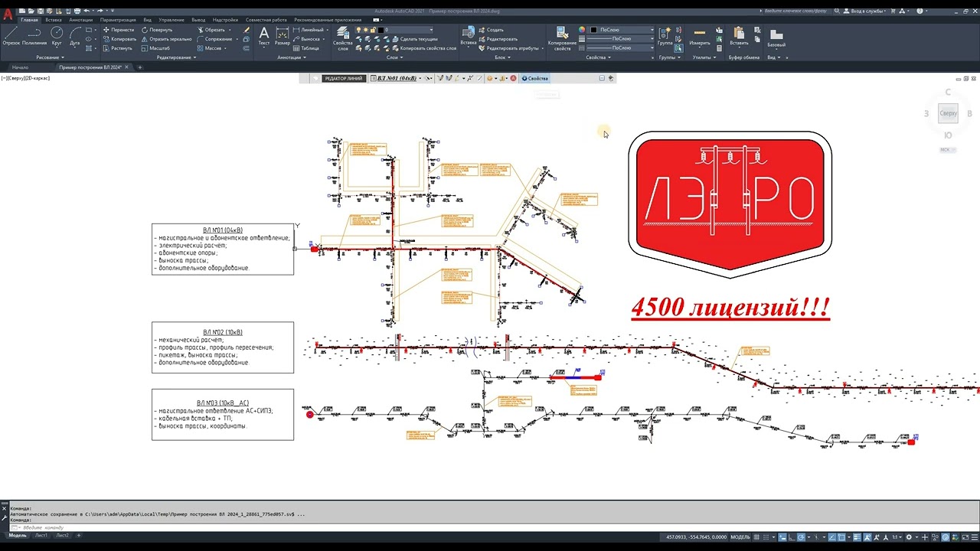Toggle lineweight display in status bar

(856, 537)
